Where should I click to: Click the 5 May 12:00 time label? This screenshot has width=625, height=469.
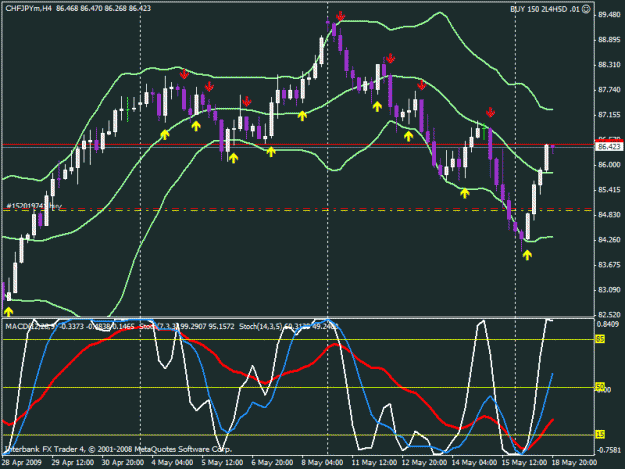tap(222, 463)
